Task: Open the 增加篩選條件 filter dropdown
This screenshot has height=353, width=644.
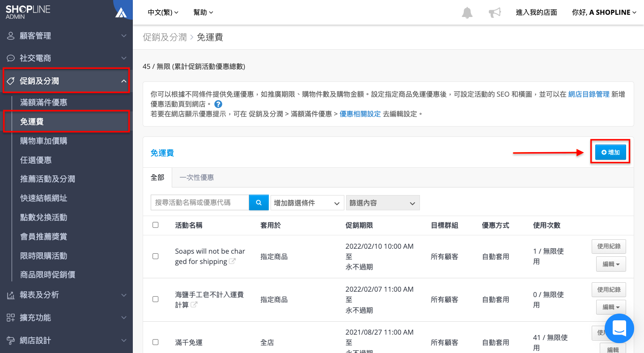Action: (307, 203)
